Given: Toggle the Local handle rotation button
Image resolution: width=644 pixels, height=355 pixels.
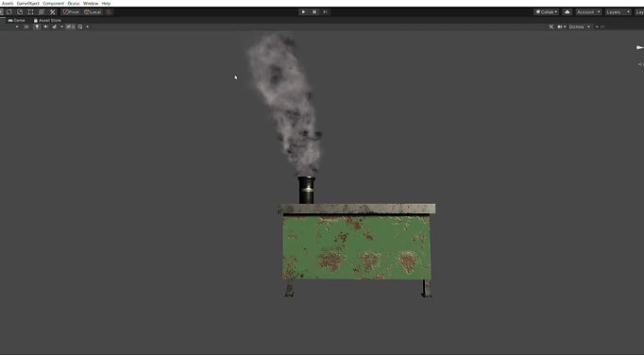Looking at the screenshot, I should [93, 12].
